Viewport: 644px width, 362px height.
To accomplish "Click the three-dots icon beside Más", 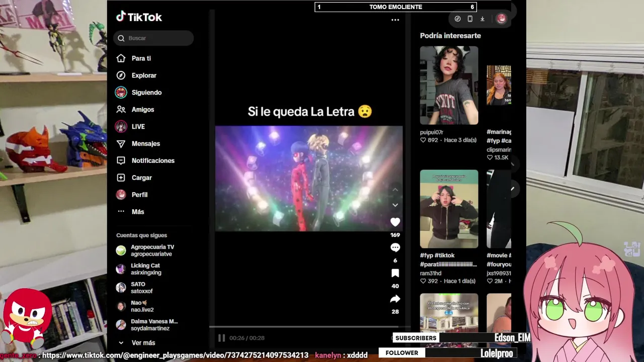I will click(121, 212).
